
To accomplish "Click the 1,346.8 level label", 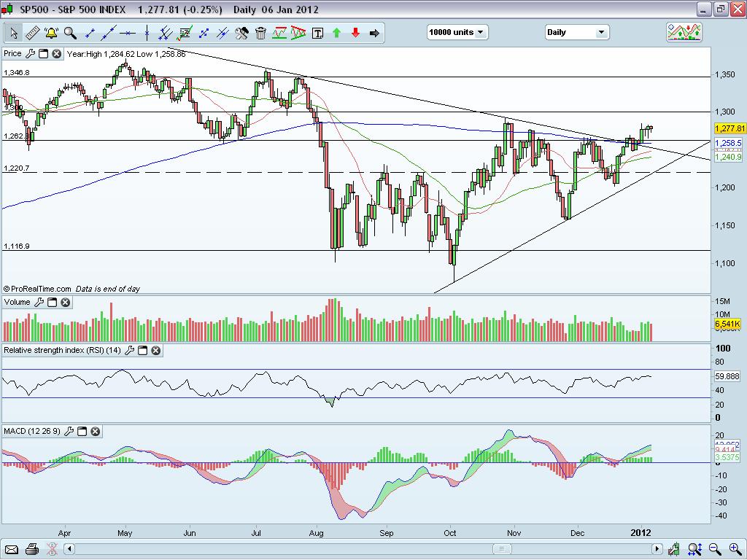I will click(17, 72).
